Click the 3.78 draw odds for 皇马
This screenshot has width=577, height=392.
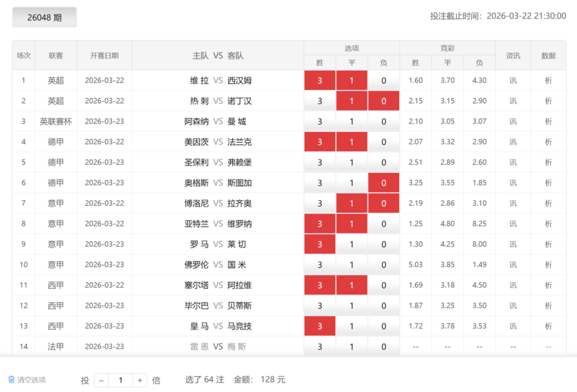[x=447, y=326]
